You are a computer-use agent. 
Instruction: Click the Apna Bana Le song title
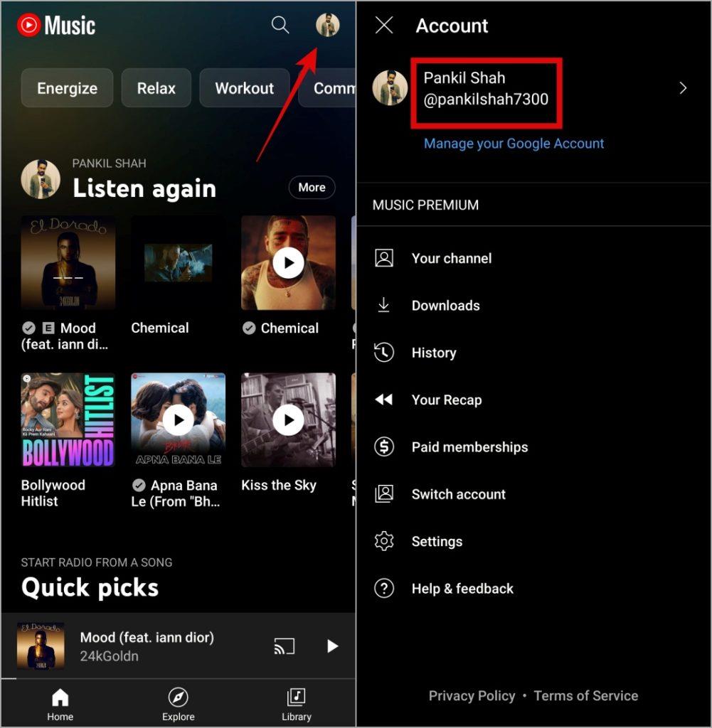coord(176,493)
